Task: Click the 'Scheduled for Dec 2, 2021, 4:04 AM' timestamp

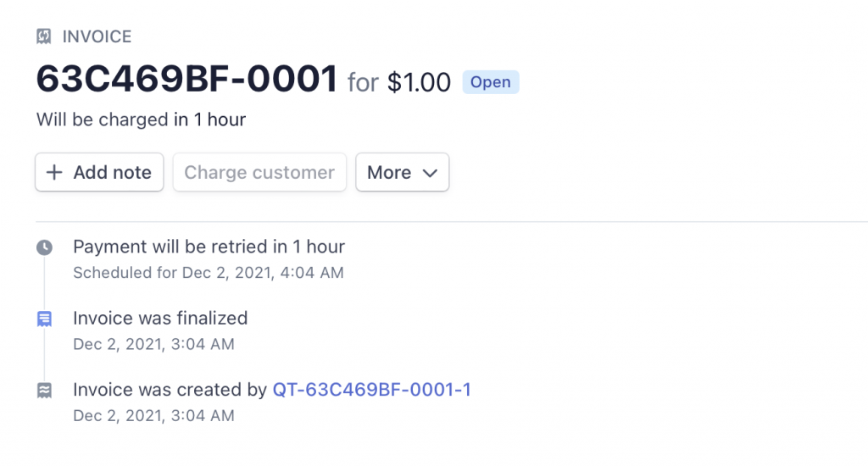Action: point(209,273)
